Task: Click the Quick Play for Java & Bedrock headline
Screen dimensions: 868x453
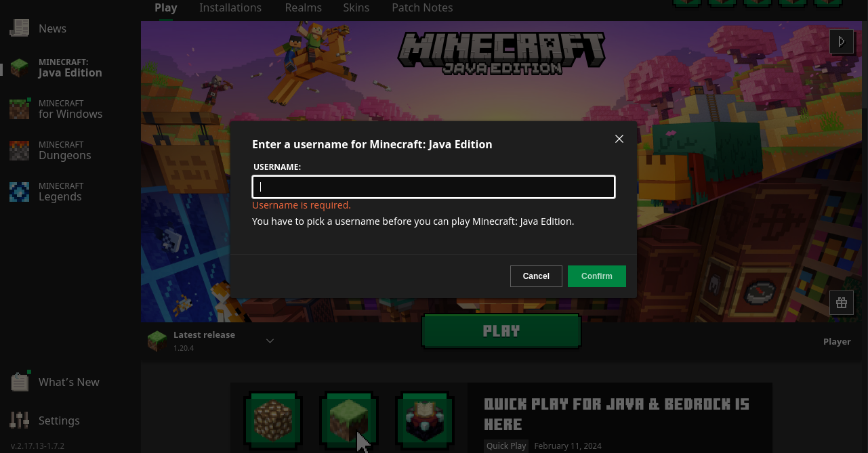Action: tap(617, 414)
